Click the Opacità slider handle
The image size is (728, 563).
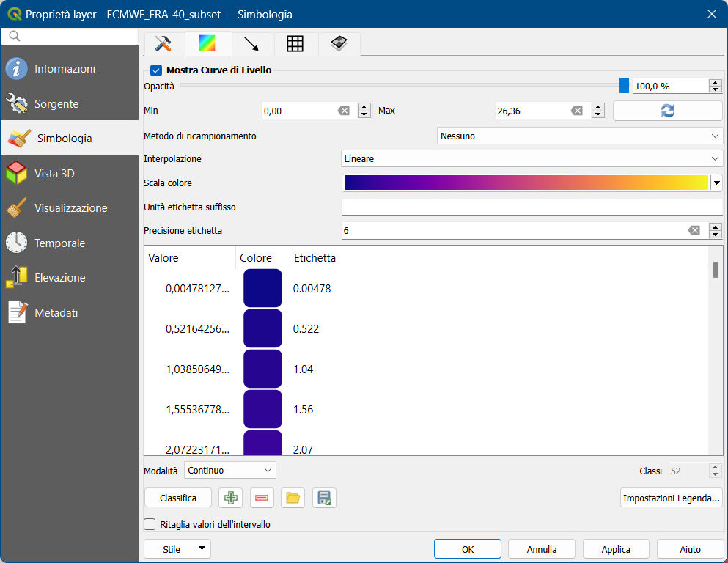[x=624, y=85]
